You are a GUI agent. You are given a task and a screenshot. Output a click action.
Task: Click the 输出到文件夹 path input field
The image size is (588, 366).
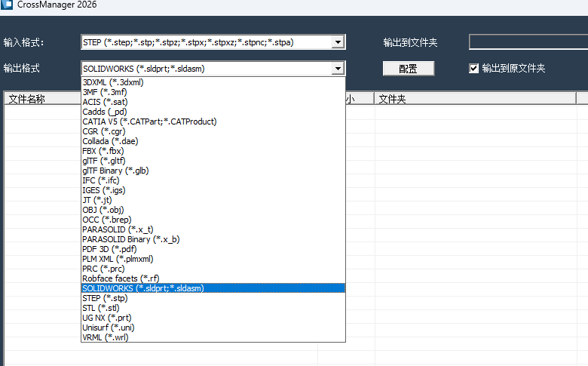pyautogui.click(x=528, y=42)
